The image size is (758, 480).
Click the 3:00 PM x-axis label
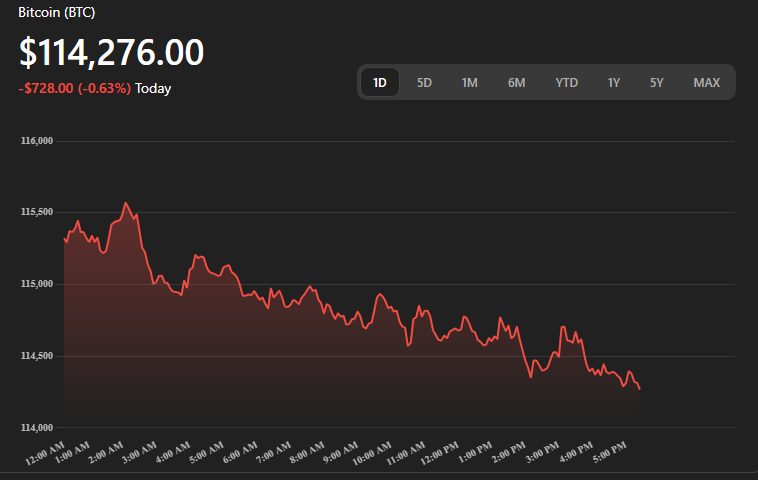click(x=542, y=453)
